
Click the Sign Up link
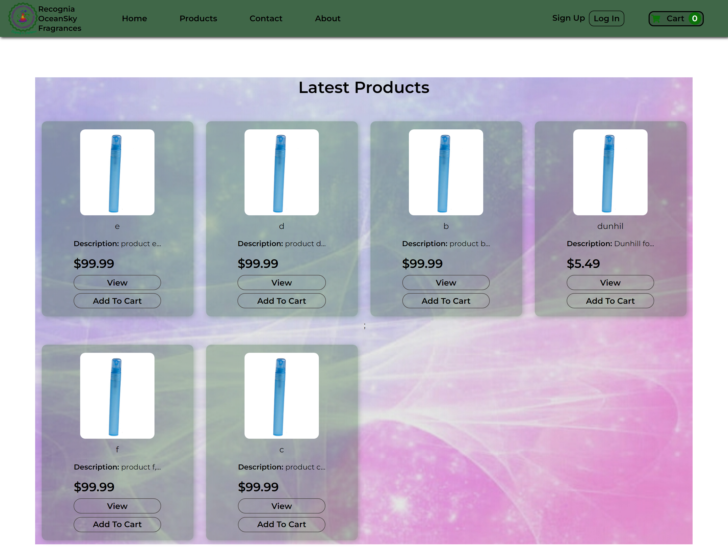568,18
